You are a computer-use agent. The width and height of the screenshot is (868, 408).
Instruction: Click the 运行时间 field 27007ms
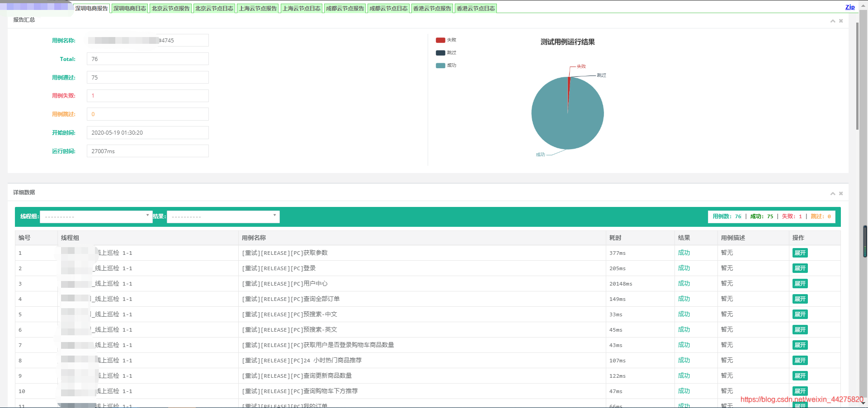148,151
